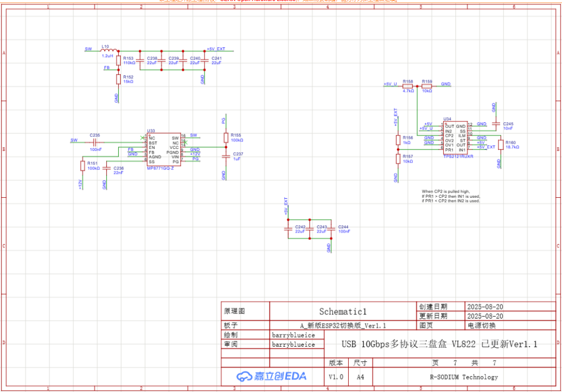
Task: Select capacitor C237 1uF
Action: (226, 156)
